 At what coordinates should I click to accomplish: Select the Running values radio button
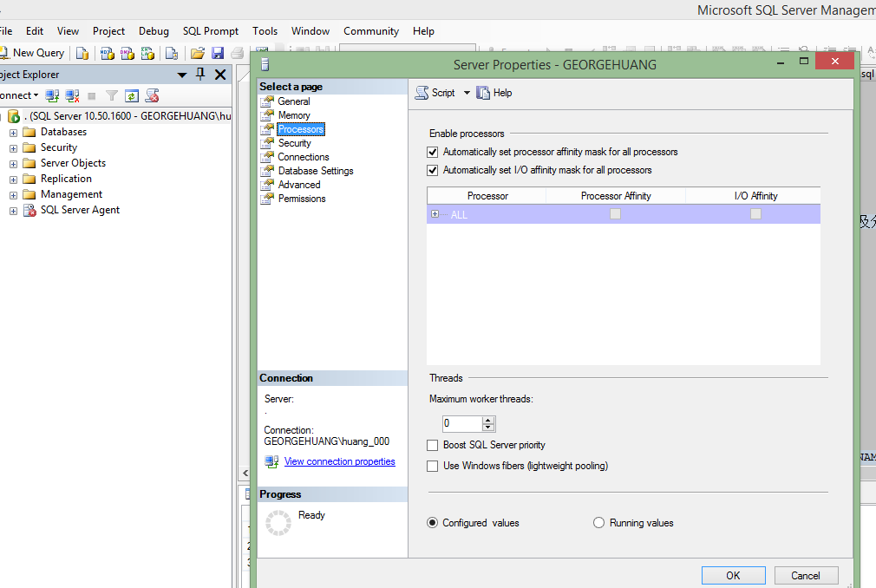click(x=599, y=523)
